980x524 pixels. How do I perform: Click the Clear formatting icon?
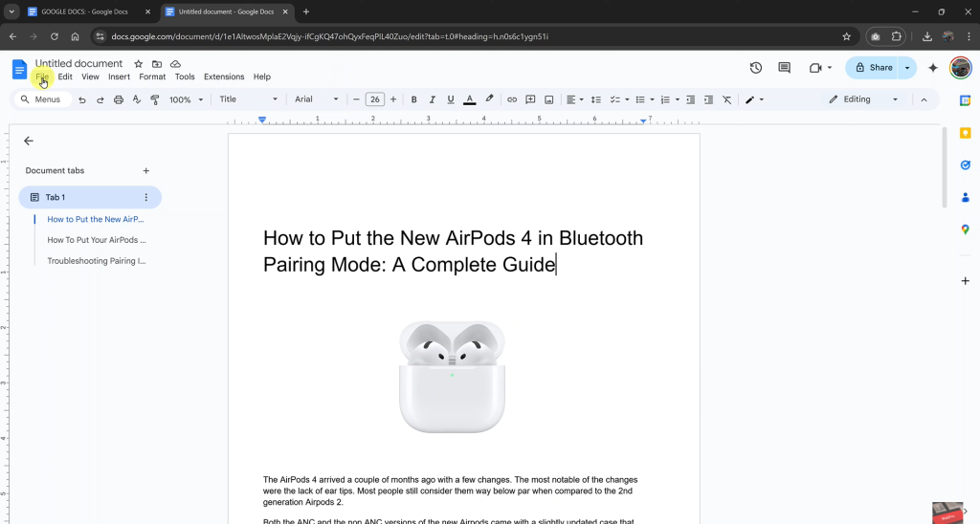727,99
